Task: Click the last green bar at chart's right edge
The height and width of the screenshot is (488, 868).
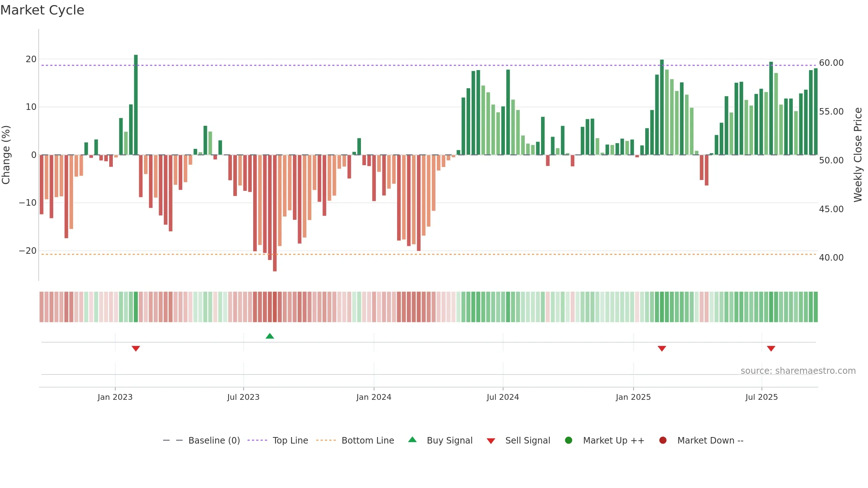Action: (816, 112)
